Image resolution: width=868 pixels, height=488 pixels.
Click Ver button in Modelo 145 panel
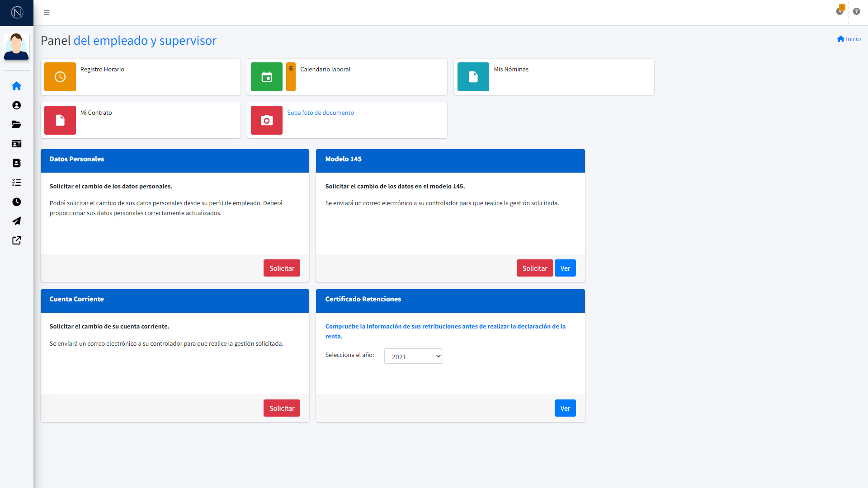(565, 268)
